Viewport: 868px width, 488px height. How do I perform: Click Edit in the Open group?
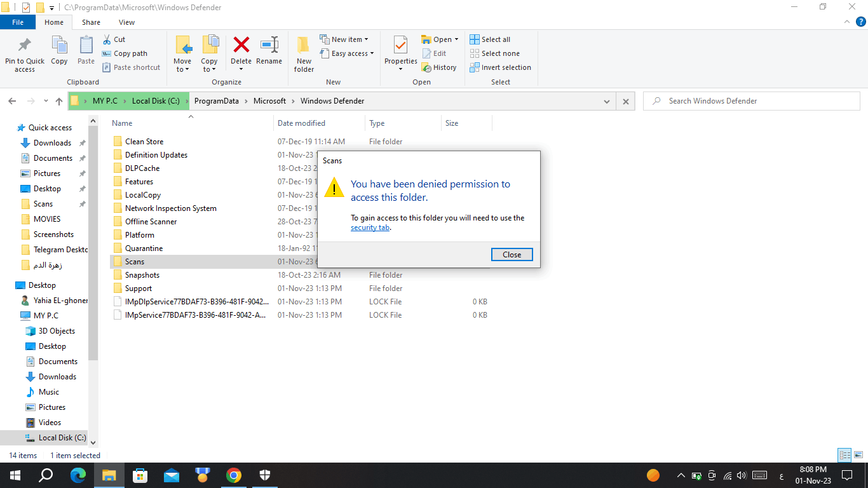(x=434, y=53)
